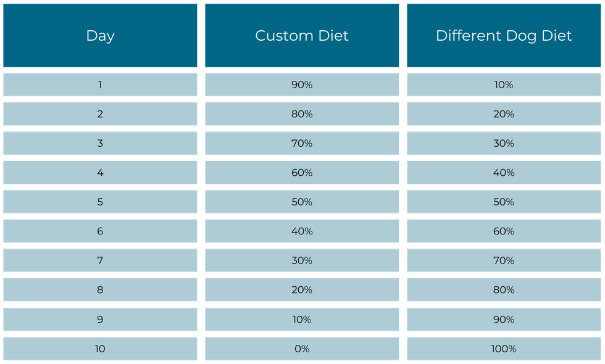Click the 90% cell under Custom Diet
Image resolution: width=605 pixels, height=364 pixels.
click(x=302, y=85)
